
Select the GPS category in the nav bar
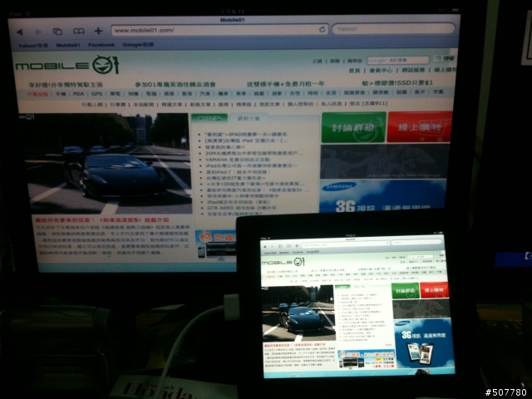(x=96, y=94)
